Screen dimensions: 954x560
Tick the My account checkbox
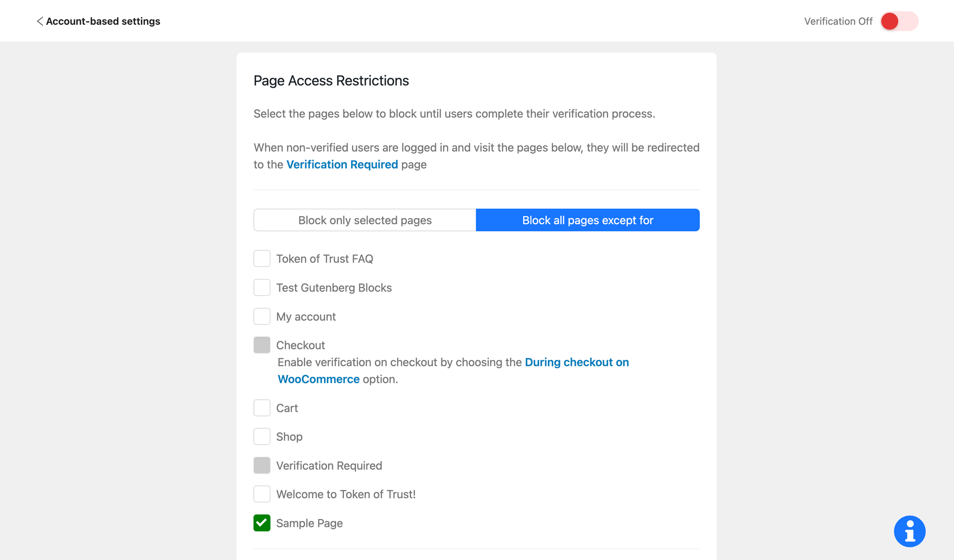click(x=262, y=316)
